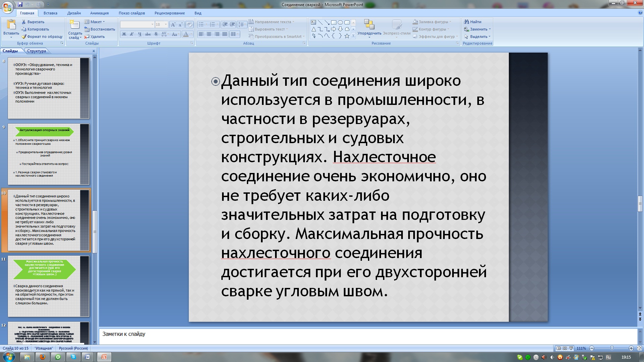This screenshot has height=362, width=644.
Task: Click into the Заметки к слайду notes field
Action: tap(368, 336)
